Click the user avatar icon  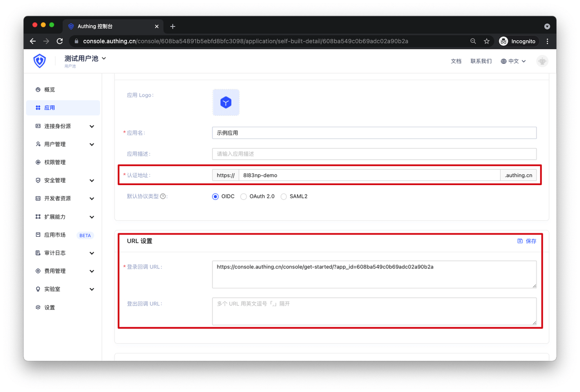542,61
